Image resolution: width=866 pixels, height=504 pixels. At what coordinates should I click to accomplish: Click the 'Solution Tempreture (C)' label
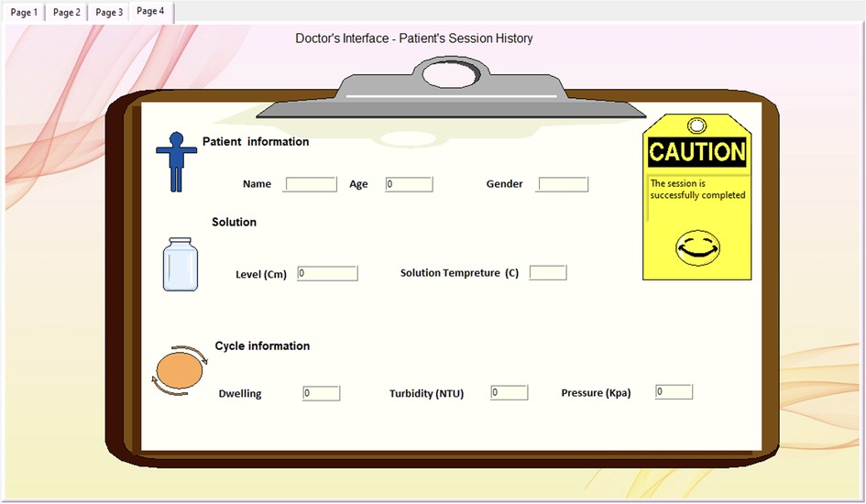pos(459,273)
